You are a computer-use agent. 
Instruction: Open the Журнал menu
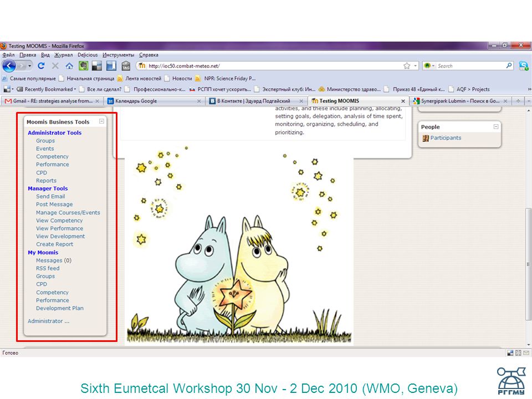[x=63, y=55]
